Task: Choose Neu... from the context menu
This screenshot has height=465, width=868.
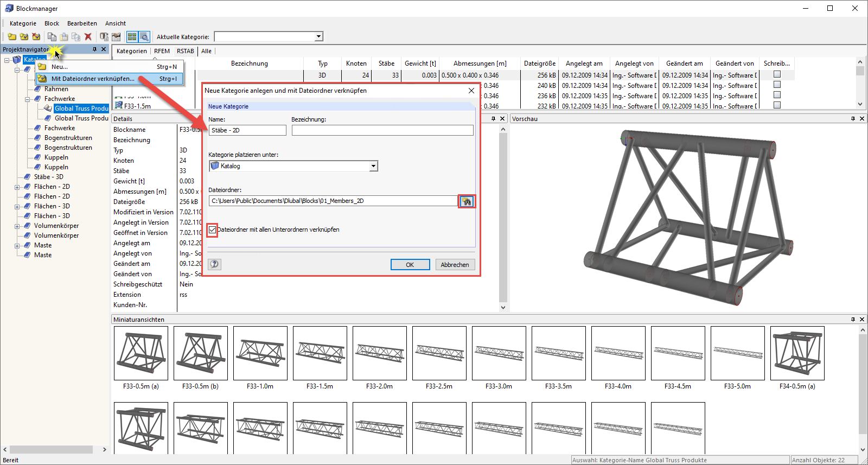Action: tap(109, 67)
